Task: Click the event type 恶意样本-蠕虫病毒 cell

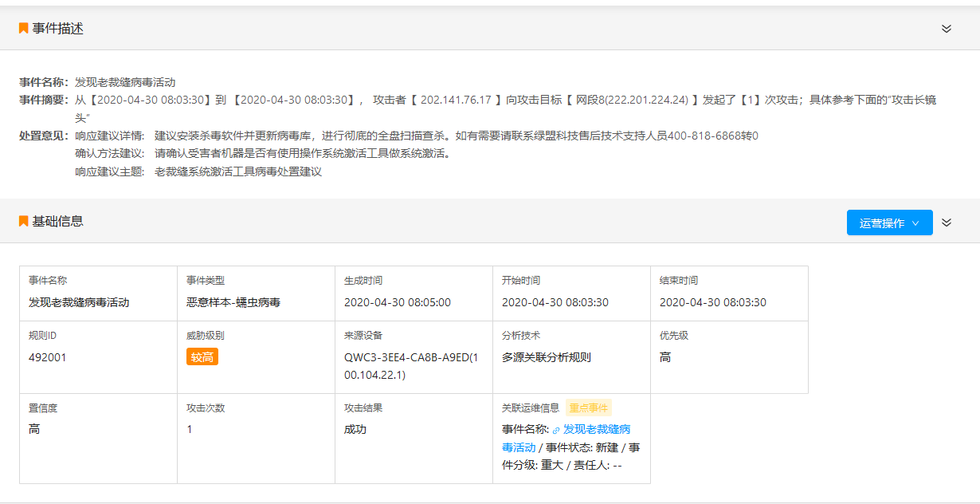Action: click(233, 302)
